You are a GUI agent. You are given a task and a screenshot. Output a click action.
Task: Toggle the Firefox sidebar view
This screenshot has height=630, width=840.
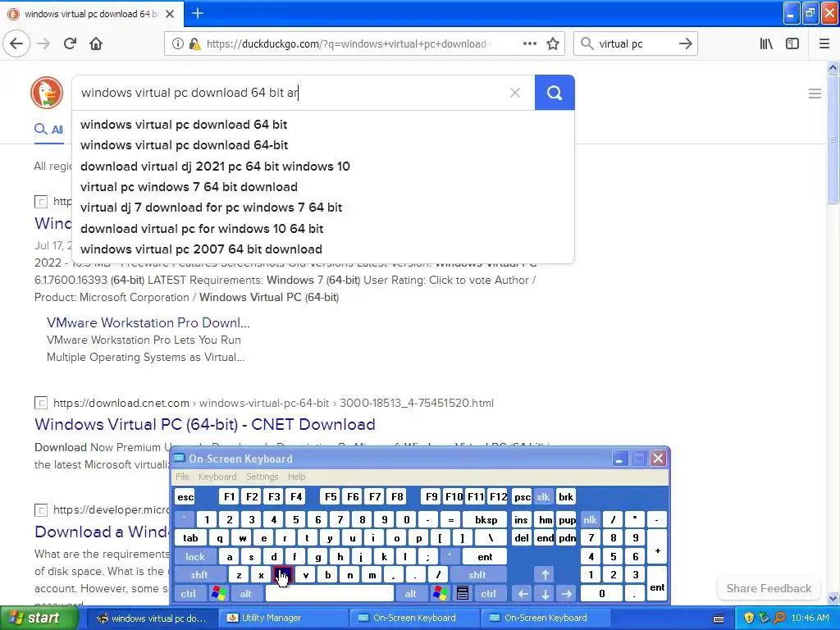point(792,44)
